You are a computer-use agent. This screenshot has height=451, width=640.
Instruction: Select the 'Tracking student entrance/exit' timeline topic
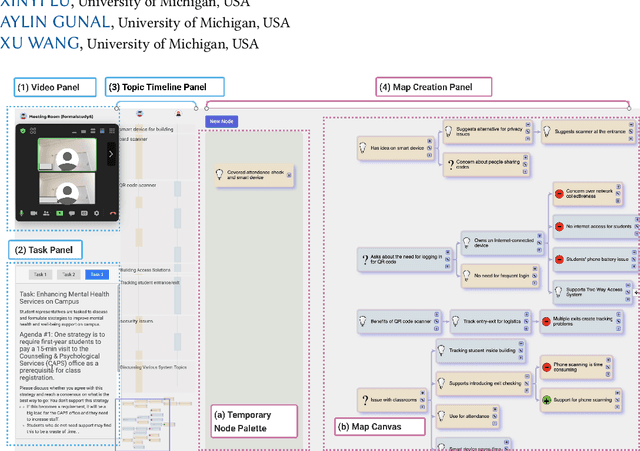point(150,282)
